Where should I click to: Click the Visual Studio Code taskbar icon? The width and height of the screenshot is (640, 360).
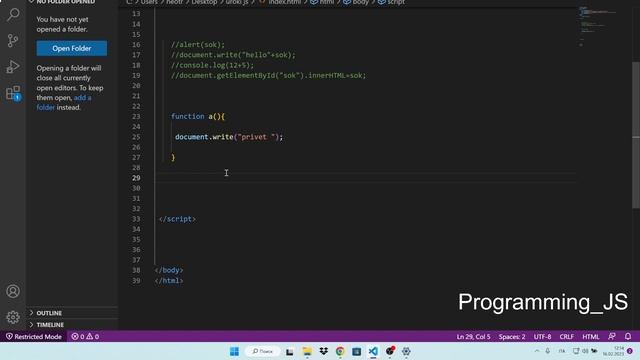click(x=373, y=351)
